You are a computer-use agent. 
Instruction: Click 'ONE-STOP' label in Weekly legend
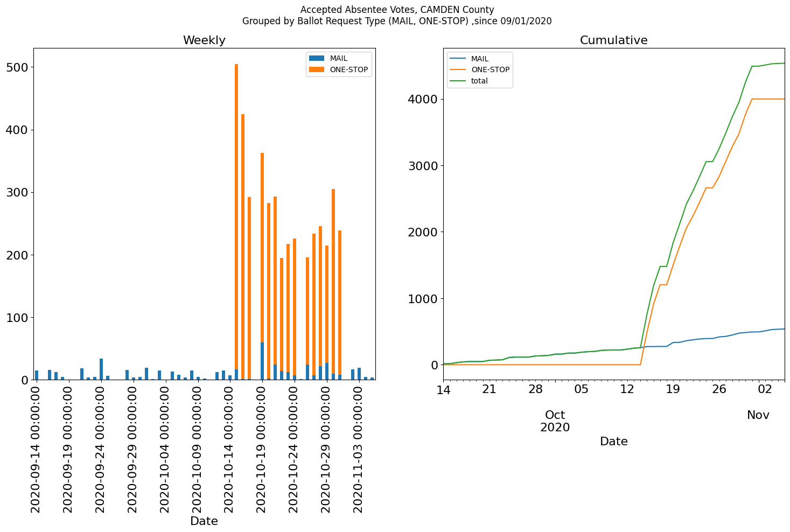349,70
